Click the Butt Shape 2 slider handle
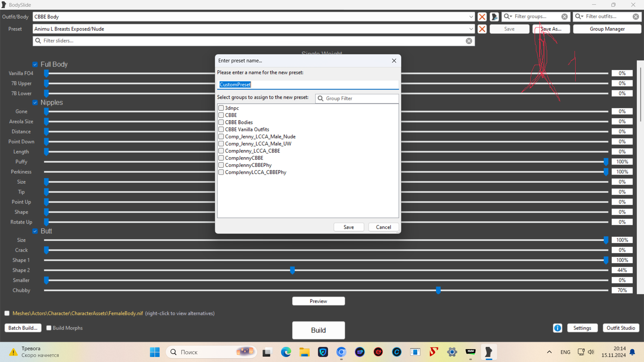Screen dimensions: 644x362 pyautogui.click(x=292, y=270)
